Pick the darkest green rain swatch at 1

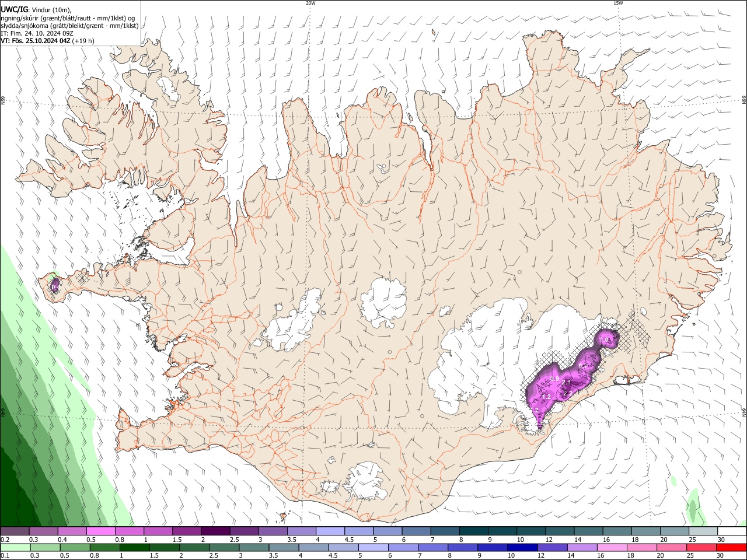[x=134, y=548]
